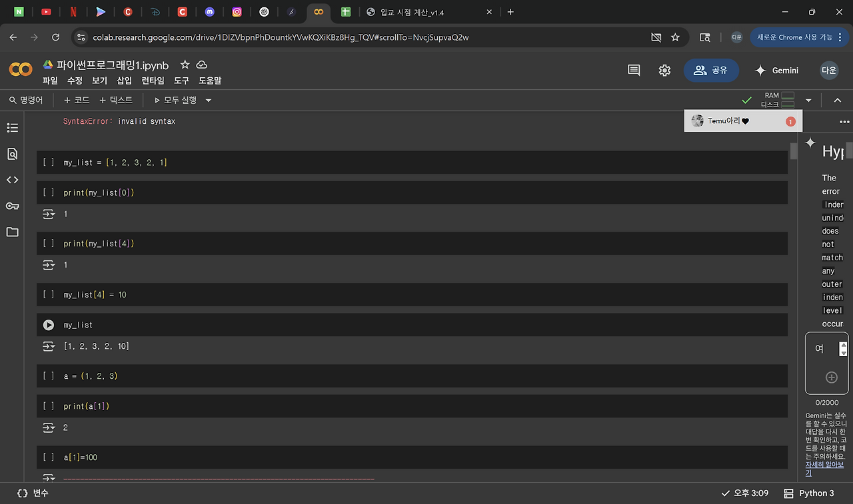The height and width of the screenshot is (504, 853).
Task: Open the table of contents sidebar panel
Action: [12, 128]
